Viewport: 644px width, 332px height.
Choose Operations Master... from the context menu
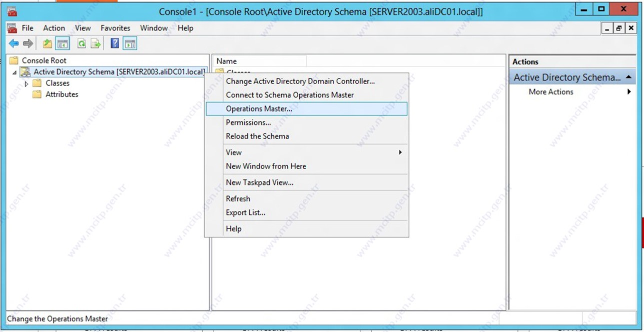point(307,108)
